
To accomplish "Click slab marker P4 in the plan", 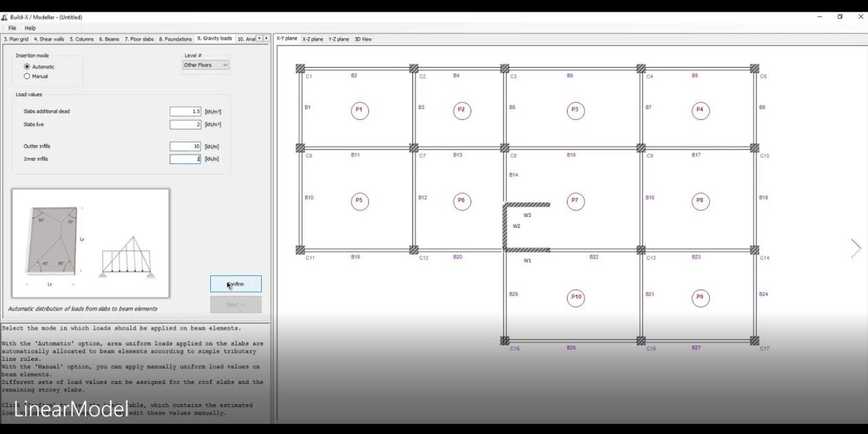I will tap(701, 110).
